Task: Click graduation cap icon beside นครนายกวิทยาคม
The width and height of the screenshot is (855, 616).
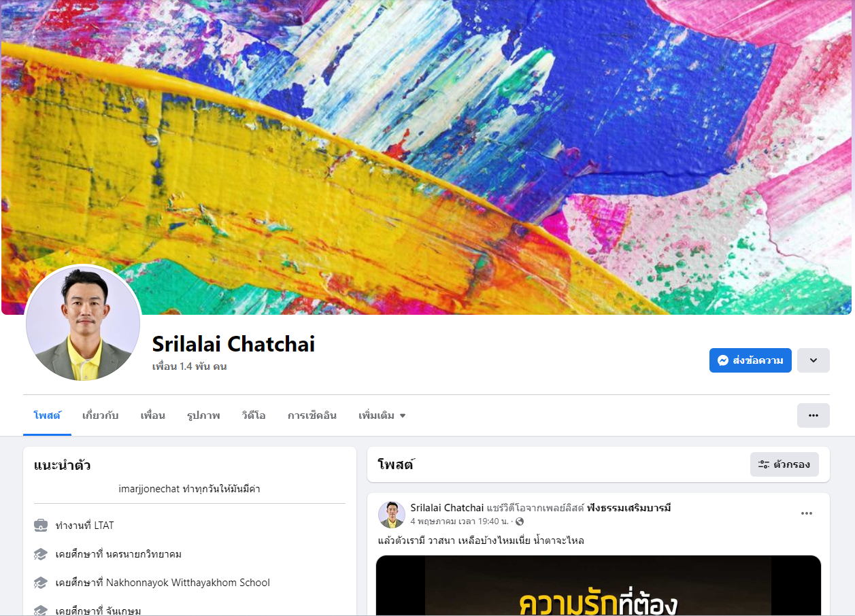Action: pyautogui.click(x=41, y=554)
